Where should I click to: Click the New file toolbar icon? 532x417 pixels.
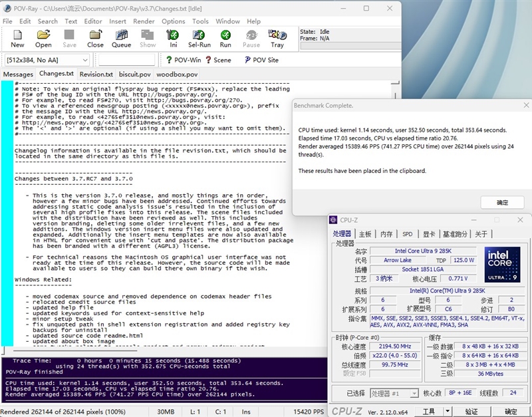[17, 37]
